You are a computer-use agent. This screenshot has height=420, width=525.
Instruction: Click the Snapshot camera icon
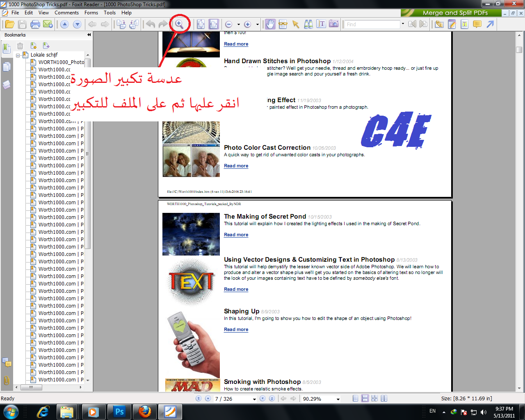pyautogui.click(x=334, y=25)
